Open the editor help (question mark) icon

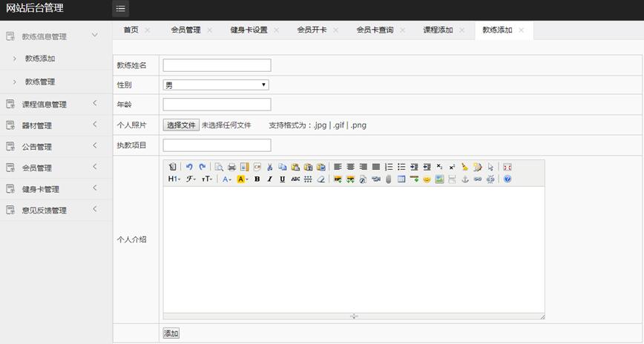pyautogui.click(x=507, y=179)
